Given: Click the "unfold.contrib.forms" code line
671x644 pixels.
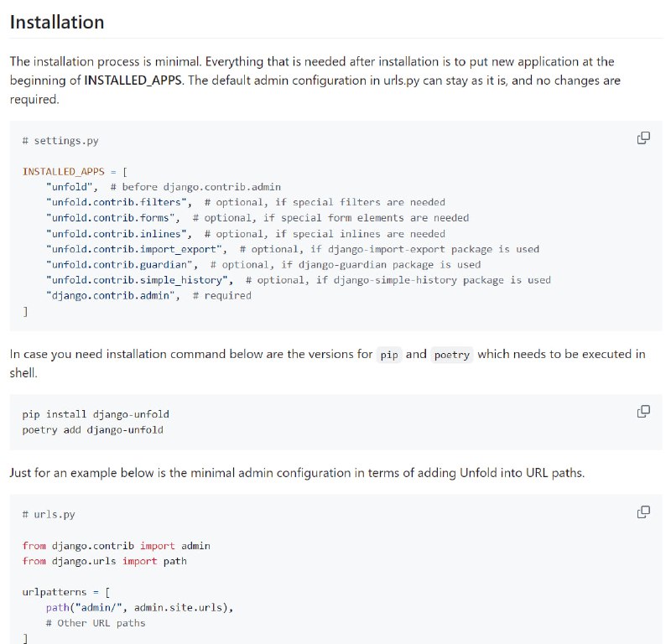Looking at the screenshot, I should [x=257, y=218].
